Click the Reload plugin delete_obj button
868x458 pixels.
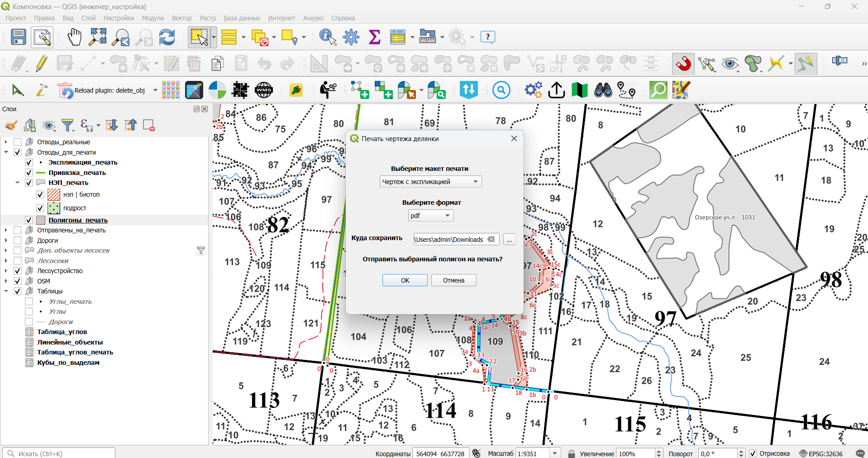102,90
